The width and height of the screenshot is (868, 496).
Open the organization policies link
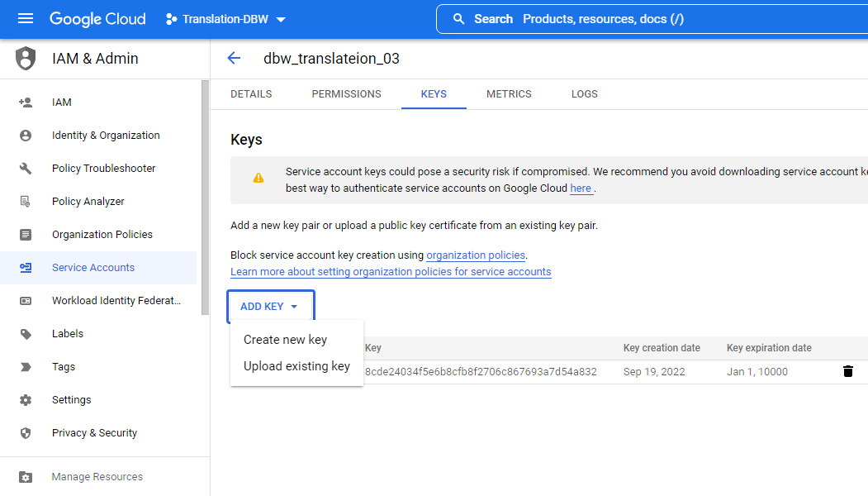(x=476, y=255)
